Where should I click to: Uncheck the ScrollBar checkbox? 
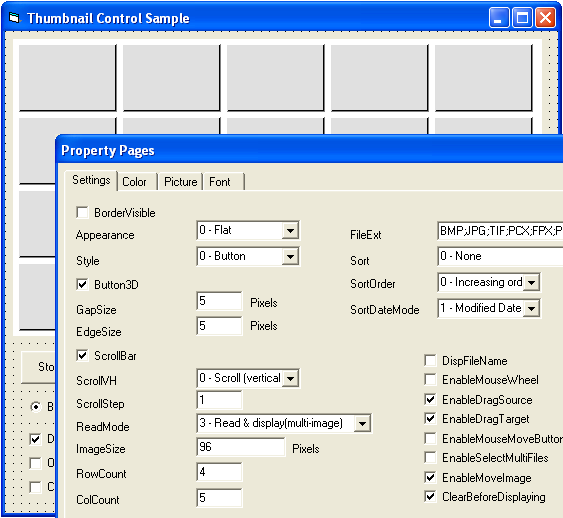[x=82, y=355]
